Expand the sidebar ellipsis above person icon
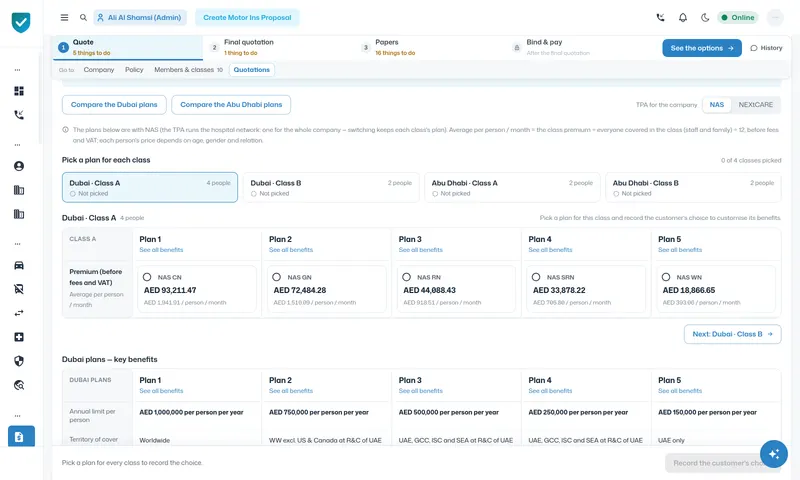This screenshot has height=480, width=800. tap(17, 145)
